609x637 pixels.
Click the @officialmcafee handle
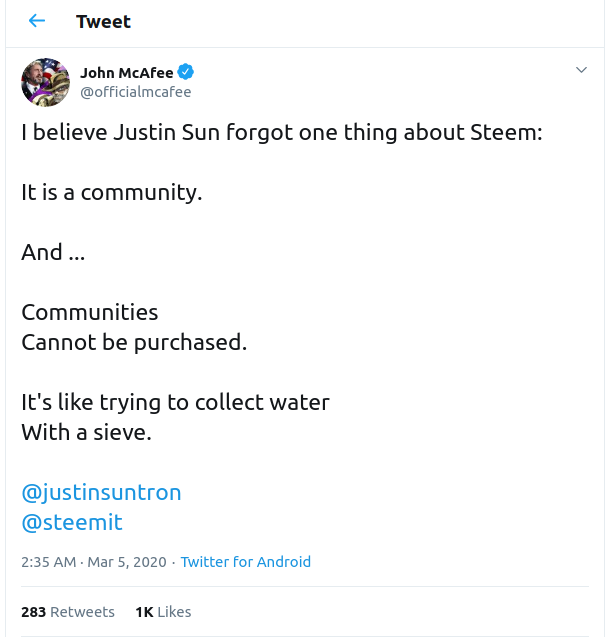pos(135,92)
